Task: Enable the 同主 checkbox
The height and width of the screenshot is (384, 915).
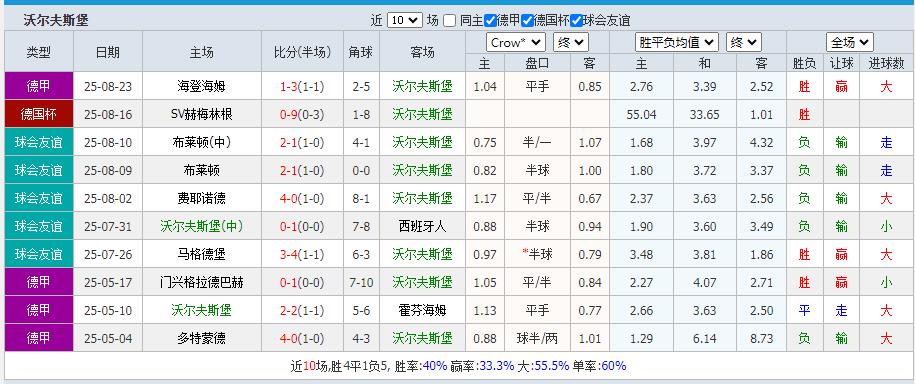Action: [449, 21]
